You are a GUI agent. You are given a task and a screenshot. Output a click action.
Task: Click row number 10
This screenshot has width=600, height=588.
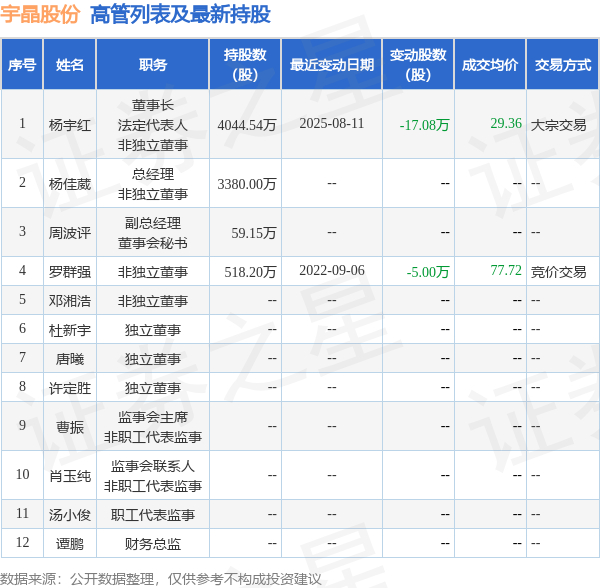point(22,474)
